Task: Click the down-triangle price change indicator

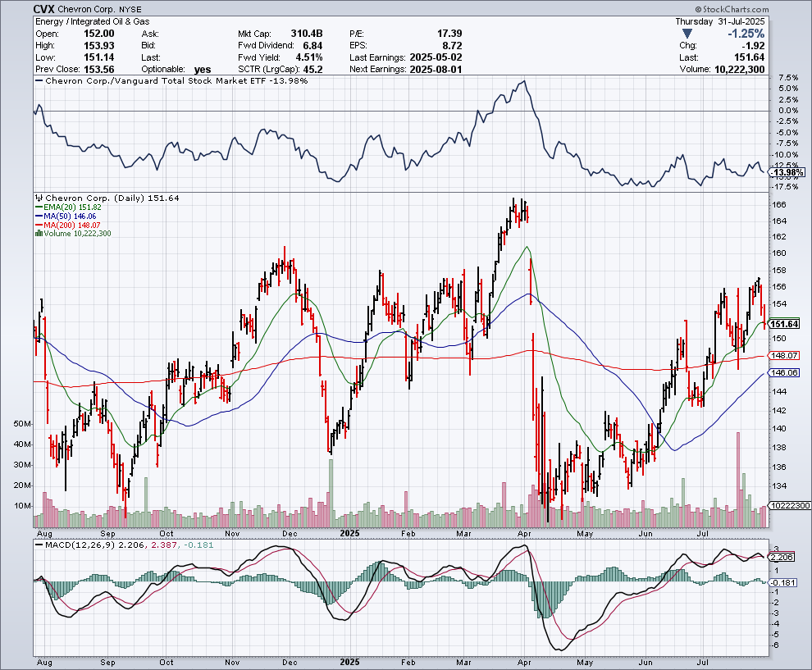Action: [687, 34]
